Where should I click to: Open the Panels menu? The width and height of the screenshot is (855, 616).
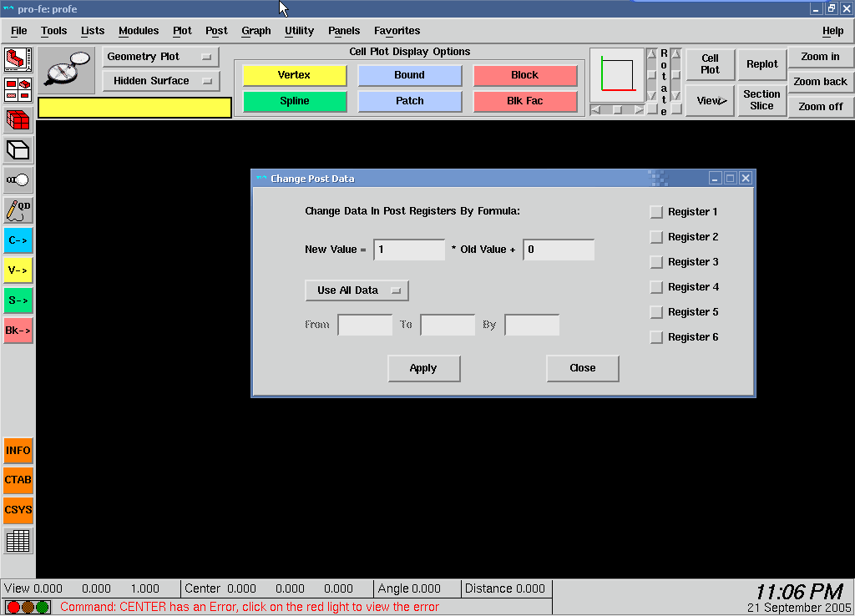pos(344,31)
